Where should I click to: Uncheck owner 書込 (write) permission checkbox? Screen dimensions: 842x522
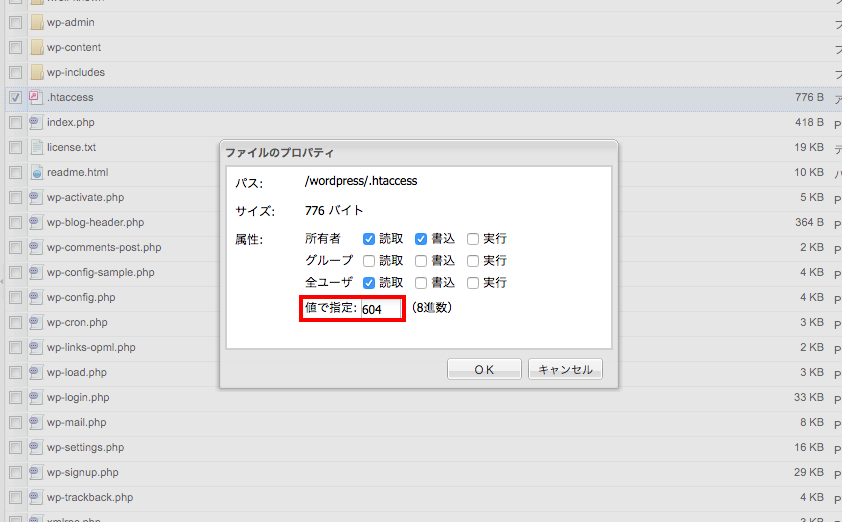[421, 239]
